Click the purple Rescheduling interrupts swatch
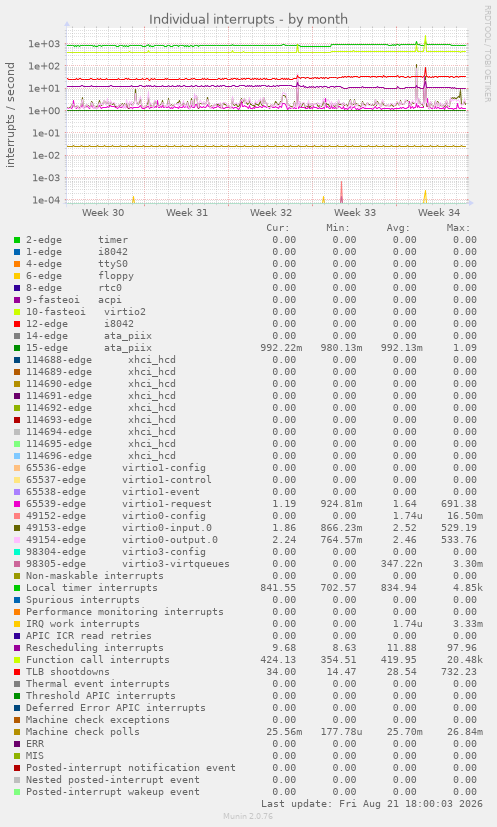The height and width of the screenshot is (827, 497). 17,648
